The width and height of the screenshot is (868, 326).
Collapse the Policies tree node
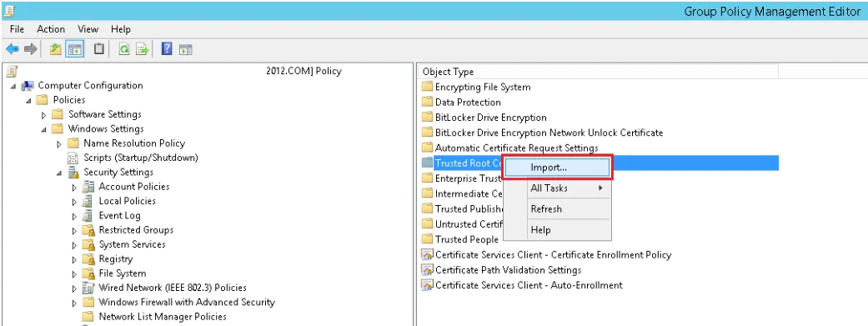tap(29, 101)
